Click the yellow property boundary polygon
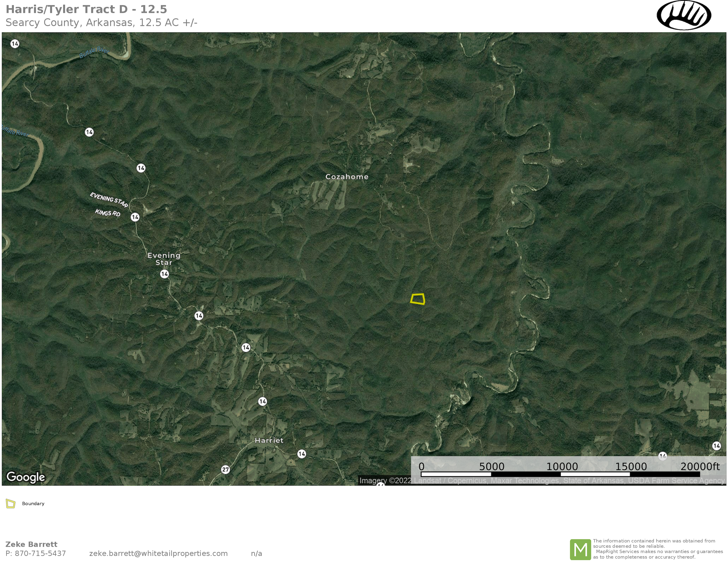Image resolution: width=728 pixels, height=563 pixels. coord(418,299)
